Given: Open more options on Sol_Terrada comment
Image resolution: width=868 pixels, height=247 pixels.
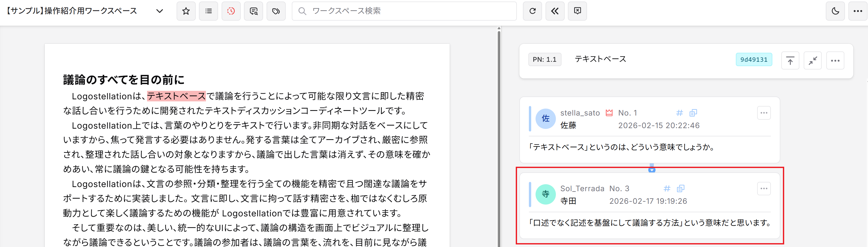Looking at the screenshot, I should (764, 189).
